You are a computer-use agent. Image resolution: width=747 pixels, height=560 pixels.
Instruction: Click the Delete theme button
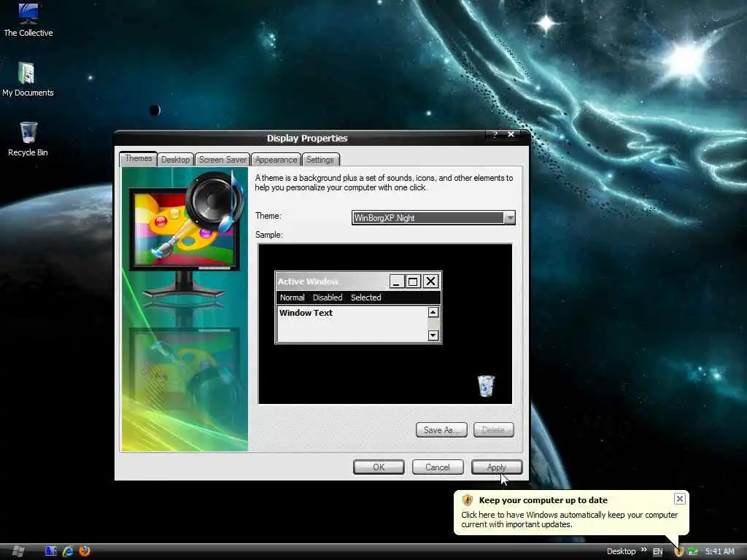point(494,430)
